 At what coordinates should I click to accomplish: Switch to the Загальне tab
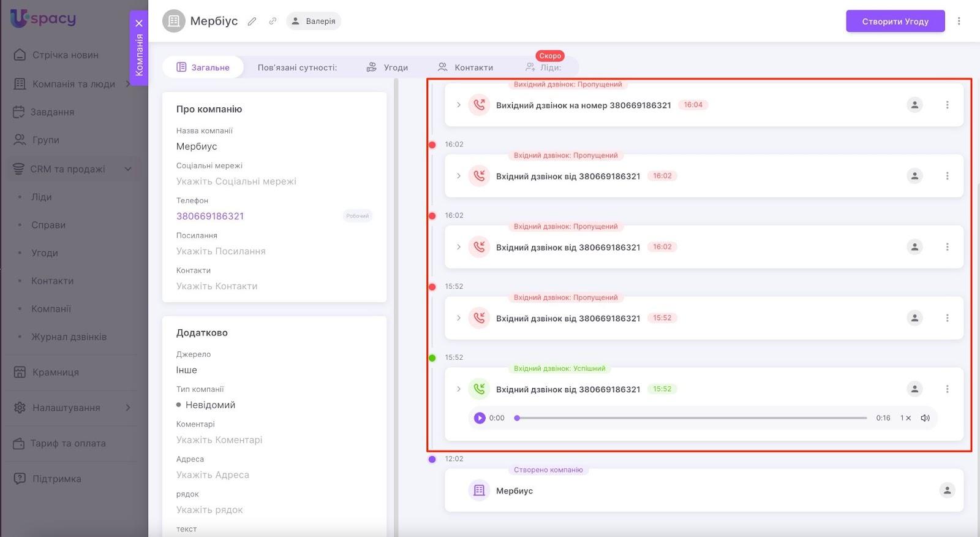pos(203,67)
